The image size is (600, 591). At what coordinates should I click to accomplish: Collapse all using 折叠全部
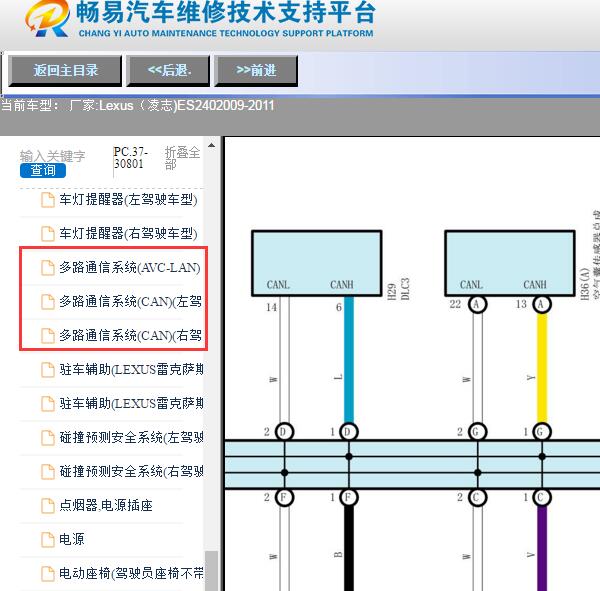(183, 158)
